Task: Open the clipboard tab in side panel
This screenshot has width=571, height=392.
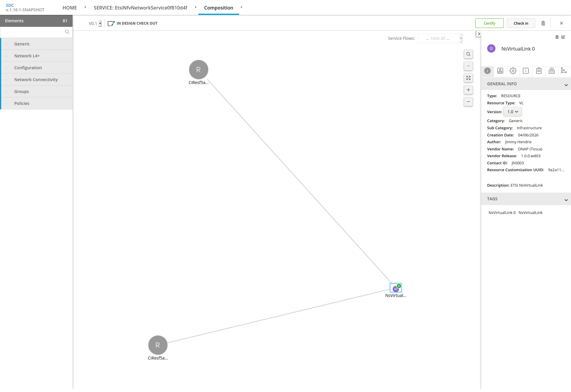Action: click(x=539, y=71)
